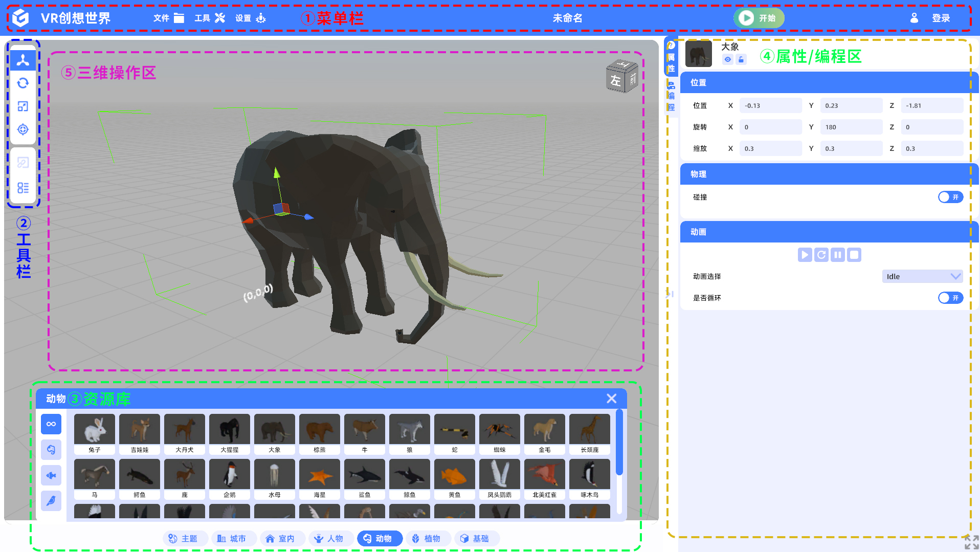Viewport: 980px width, 552px height.
Task: Click the focus target tool icon
Action: [x=23, y=129]
